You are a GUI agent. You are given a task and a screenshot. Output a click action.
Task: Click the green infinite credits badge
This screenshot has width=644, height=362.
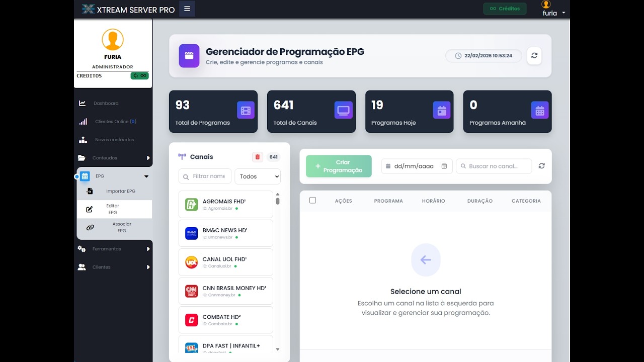(x=139, y=76)
